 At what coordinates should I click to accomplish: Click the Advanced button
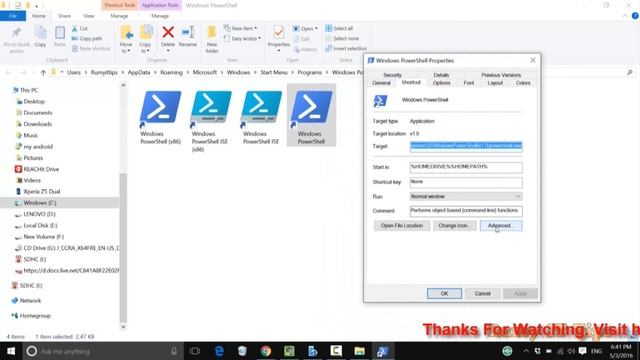tap(501, 226)
